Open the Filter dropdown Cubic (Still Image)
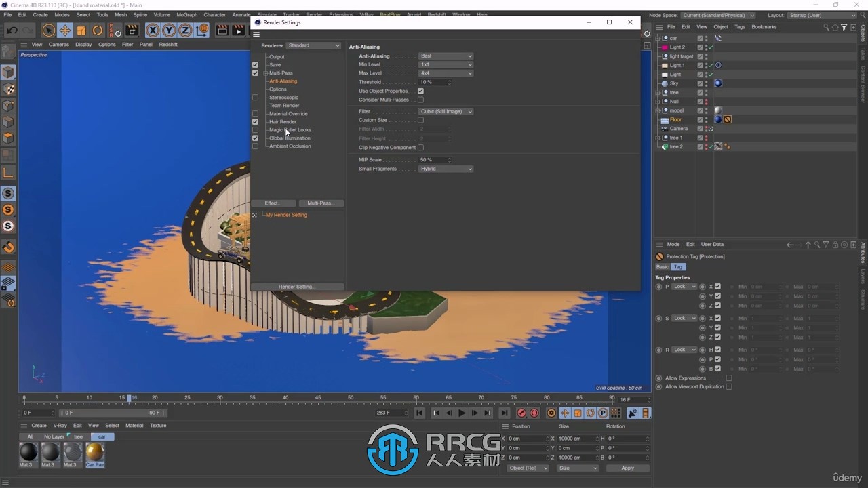868x488 pixels. (x=446, y=111)
